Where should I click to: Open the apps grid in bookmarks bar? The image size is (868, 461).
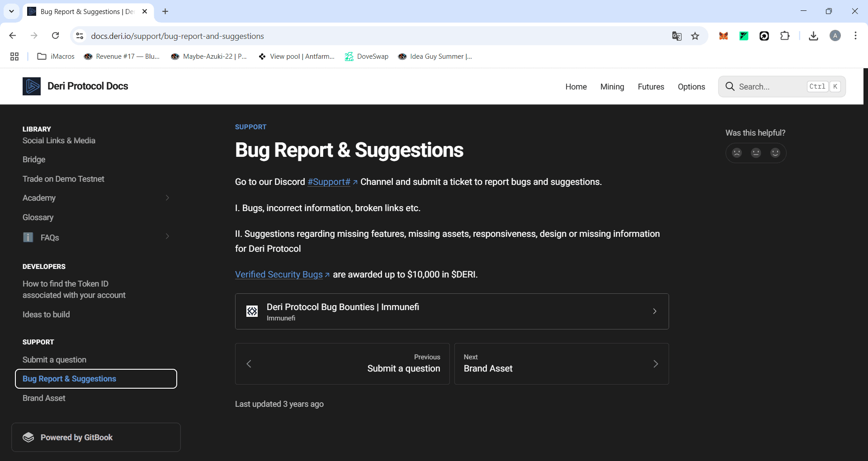pyautogui.click(x=14, y=56)
